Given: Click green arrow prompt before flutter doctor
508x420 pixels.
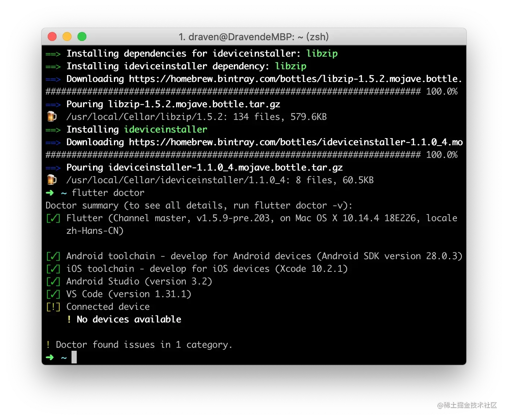Looking at the screenshot, I should 50,193.
